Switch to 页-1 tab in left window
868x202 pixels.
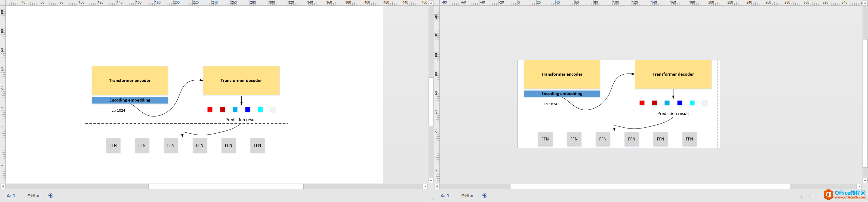[x=11, y=195]
